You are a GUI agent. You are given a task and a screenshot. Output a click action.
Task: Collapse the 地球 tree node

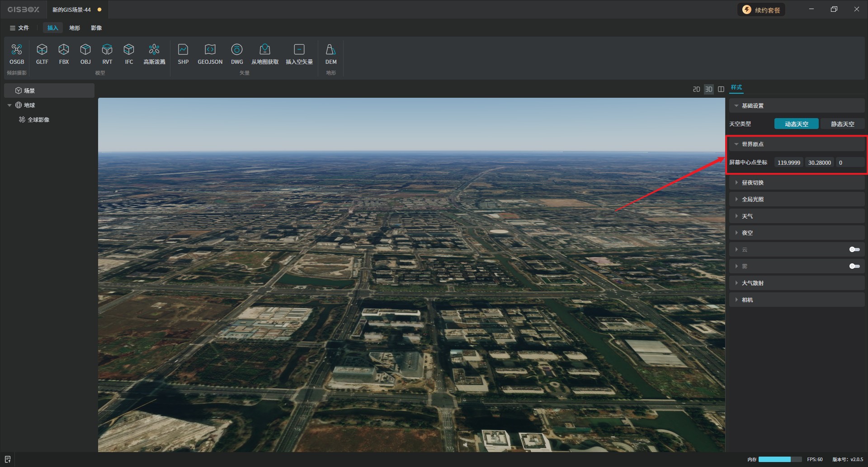[x=9, y=105]
